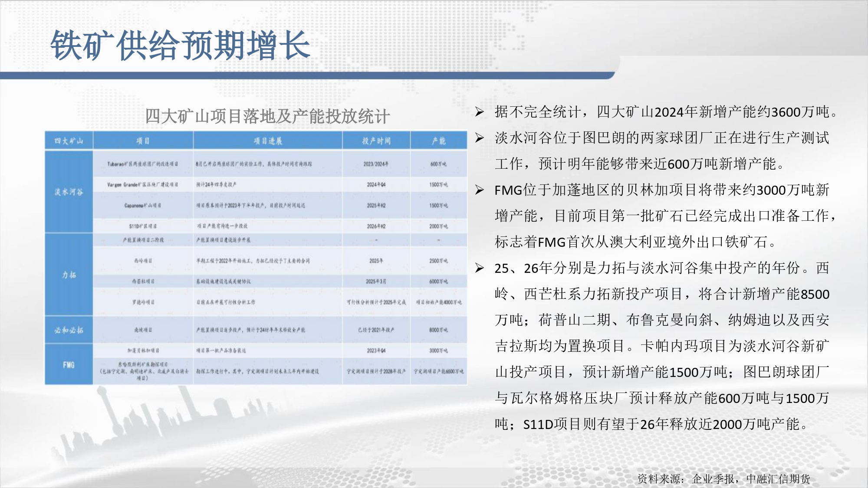Click the '6000万吨' capacity cell
This screenshot has height=488, width=868.
(x=439, y=281)
